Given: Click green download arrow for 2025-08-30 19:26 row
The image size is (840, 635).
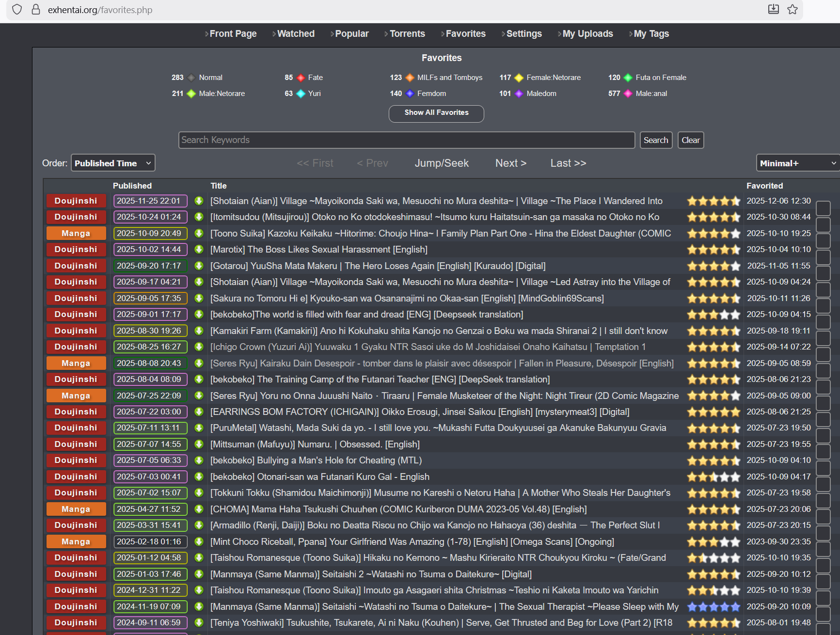Looking at the screenshot, I should pos(199,331).
